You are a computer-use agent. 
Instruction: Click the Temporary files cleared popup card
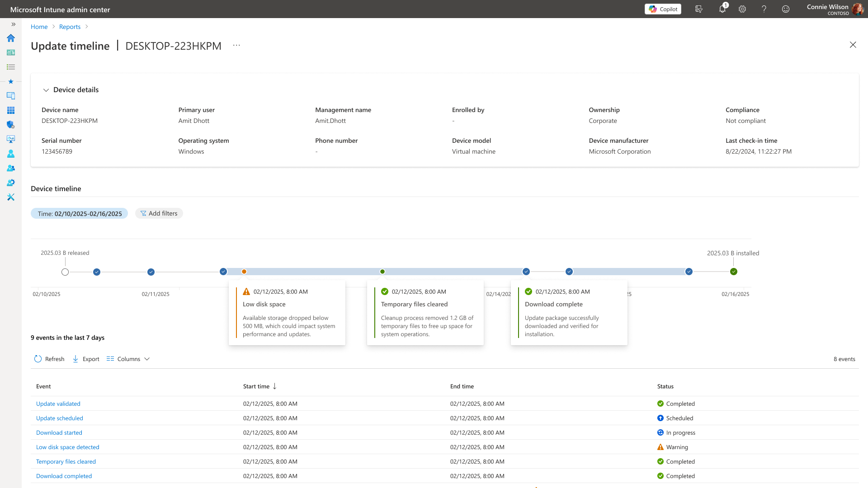click(425, 313)
